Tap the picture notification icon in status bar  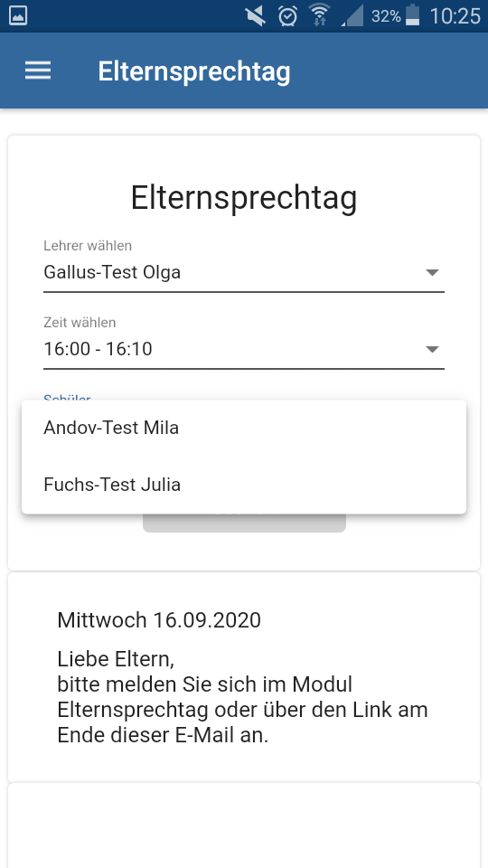pos(18,16)
